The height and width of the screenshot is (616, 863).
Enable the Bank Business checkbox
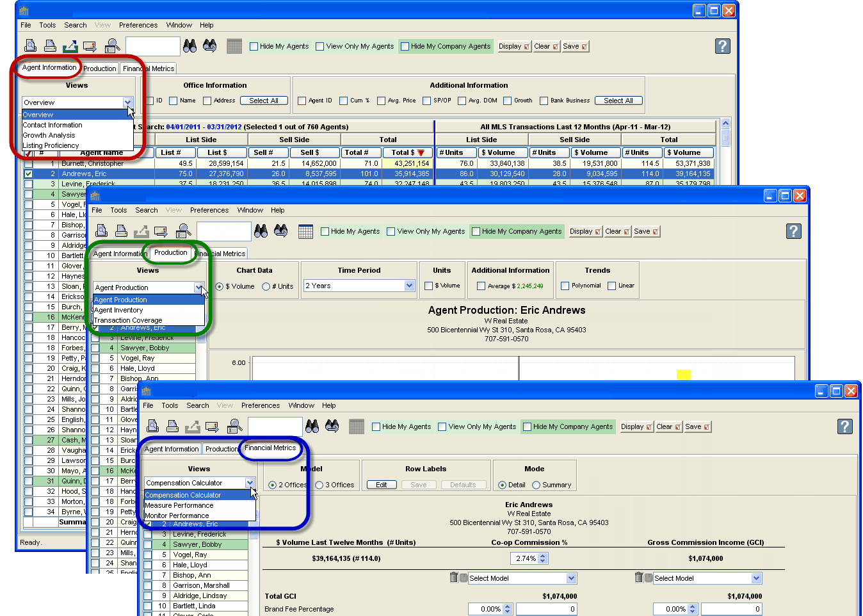[x=544, y=101]
